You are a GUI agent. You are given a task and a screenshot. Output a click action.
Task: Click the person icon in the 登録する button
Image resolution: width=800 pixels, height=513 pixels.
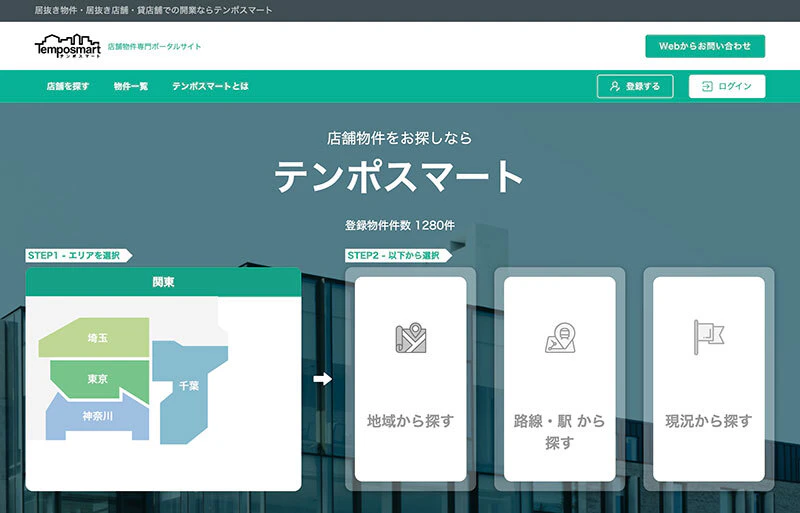[615, 86]
